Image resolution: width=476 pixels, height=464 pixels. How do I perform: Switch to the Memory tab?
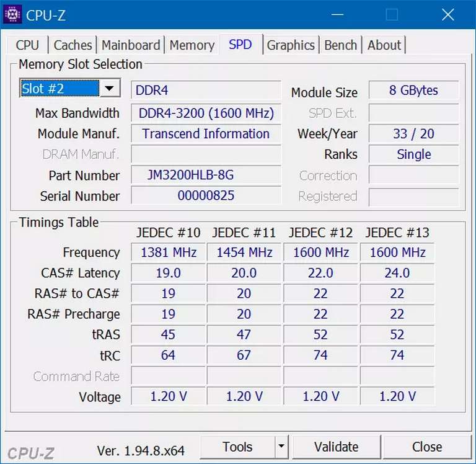click(192, 45)
